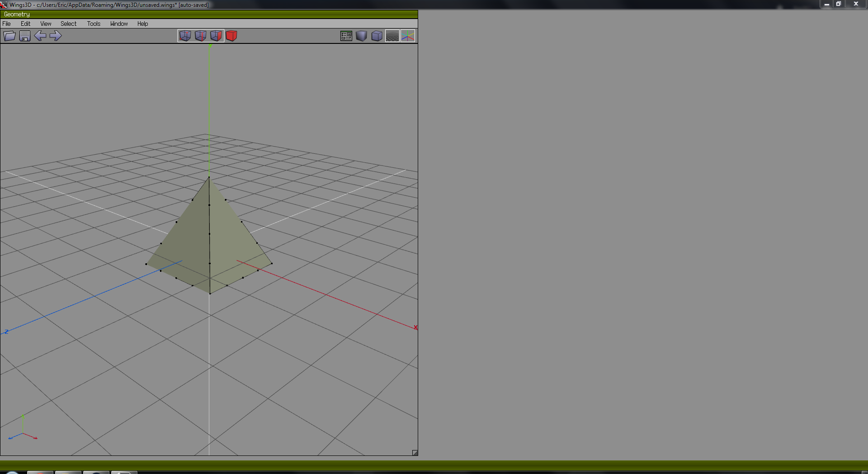This screenshot has height=474, width=868.
Task: Redo with the right arrow icon
Action: point(56,36)
